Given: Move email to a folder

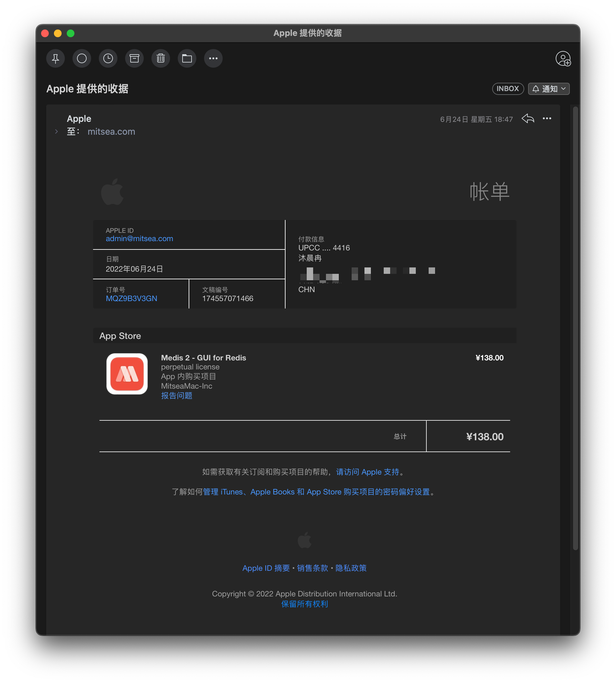Looking at the screenshot, I should [187, 59].
